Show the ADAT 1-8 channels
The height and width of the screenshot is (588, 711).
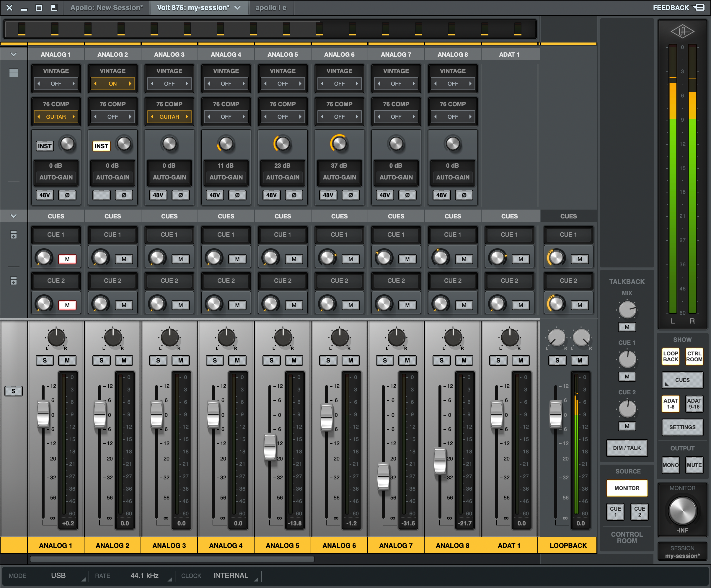coord(670,403)
